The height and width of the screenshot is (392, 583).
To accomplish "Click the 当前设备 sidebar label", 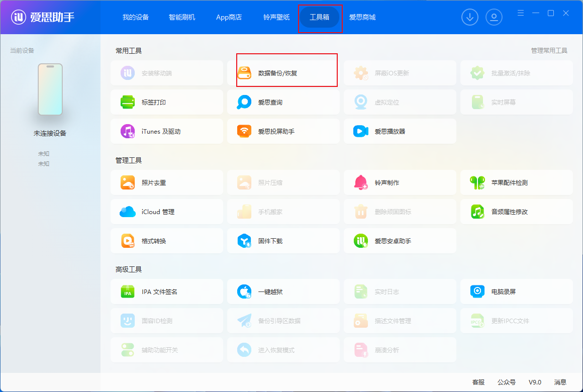I will pyautogui.click(x=22, y=51).
